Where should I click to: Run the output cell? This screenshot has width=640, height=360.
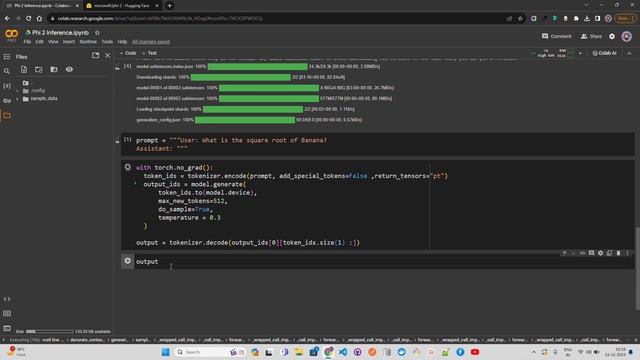tap(128, 261)
